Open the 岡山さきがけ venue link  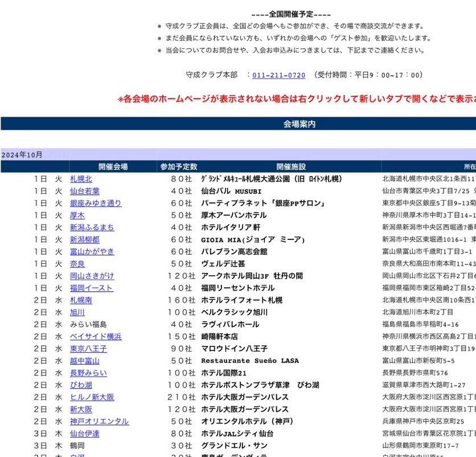pos(92,276)
